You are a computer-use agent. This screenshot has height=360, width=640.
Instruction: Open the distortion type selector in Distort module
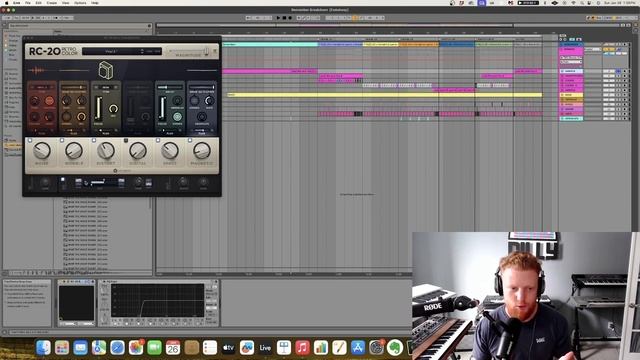(x=106, y=87)
